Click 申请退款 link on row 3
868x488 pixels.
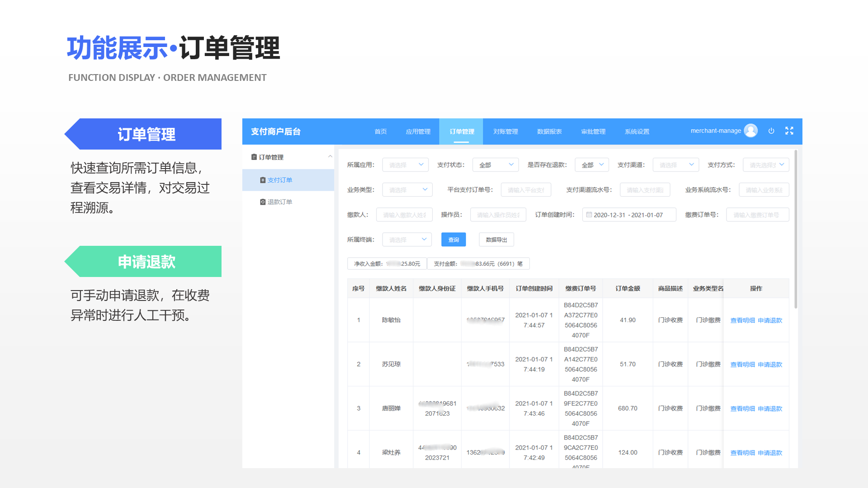[x=770, y=408]
